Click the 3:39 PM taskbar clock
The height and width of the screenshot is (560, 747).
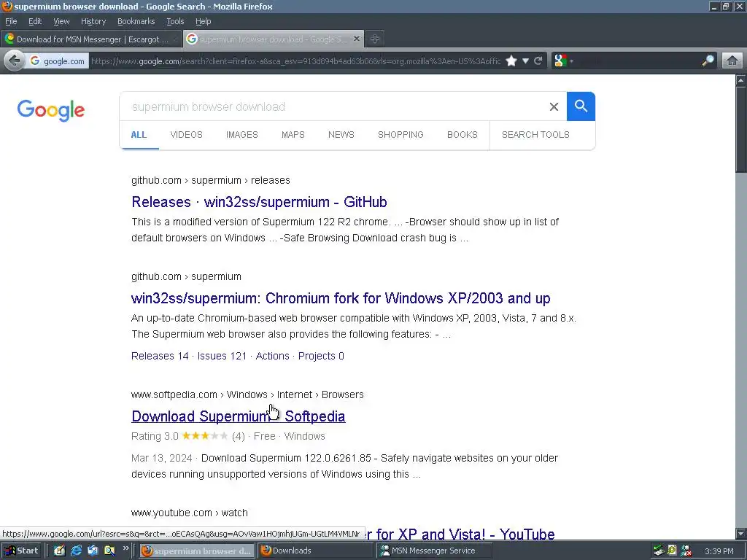coord(719,551)
